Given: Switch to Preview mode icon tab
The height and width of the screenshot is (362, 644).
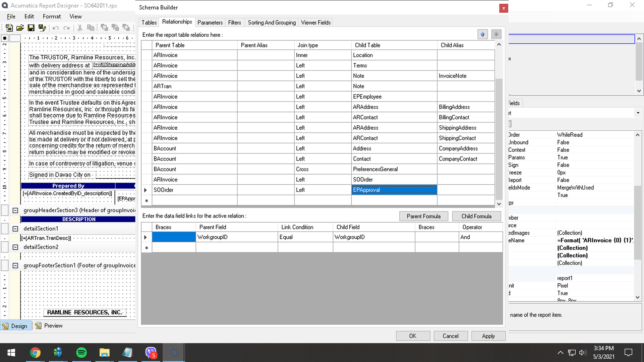Looking at the screenshot, I should point(49,326).
